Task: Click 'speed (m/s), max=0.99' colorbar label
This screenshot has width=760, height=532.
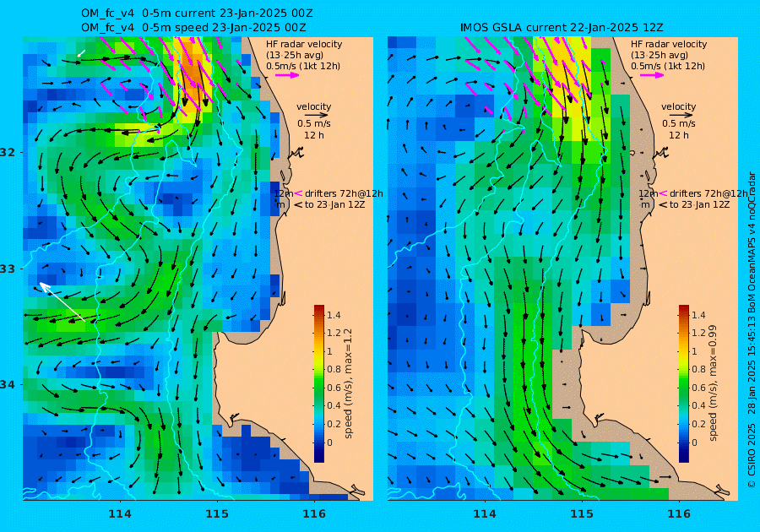Action: [713, 383]
